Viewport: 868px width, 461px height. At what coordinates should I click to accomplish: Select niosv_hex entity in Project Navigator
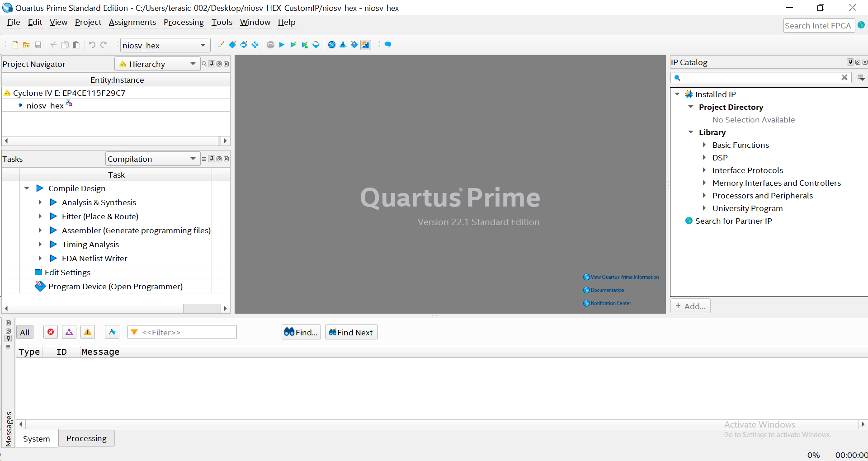point(45,105)
